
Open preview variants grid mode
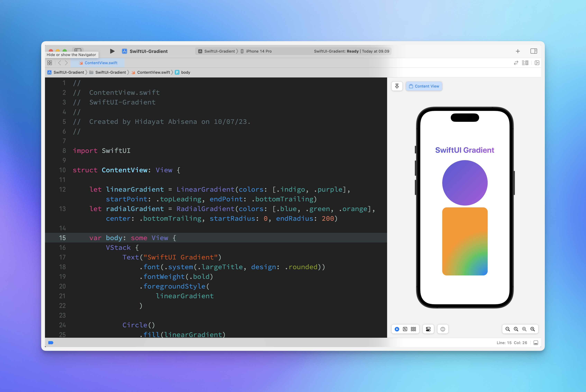tap(413, 329)
